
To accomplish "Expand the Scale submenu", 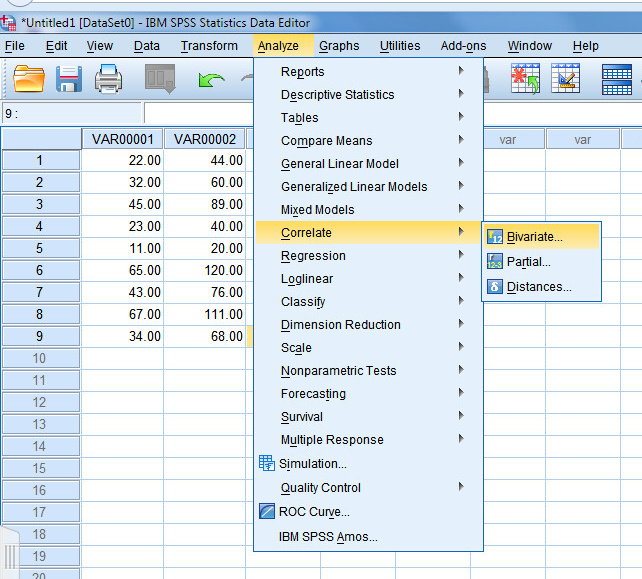I will (x=368, y=348).
